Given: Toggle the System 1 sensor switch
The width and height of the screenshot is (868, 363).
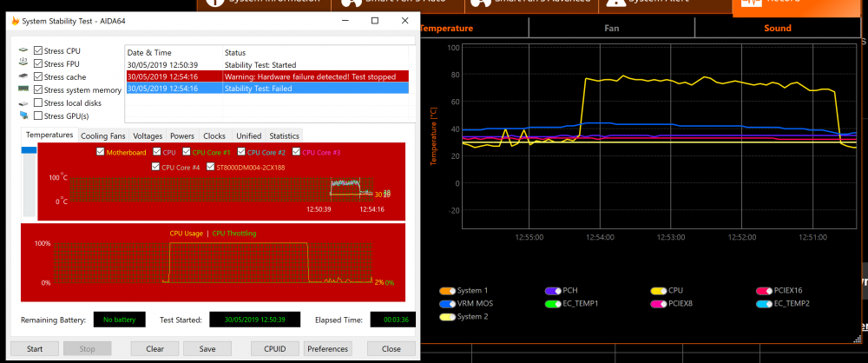Looking at the screenshot, I should (447, 290).
